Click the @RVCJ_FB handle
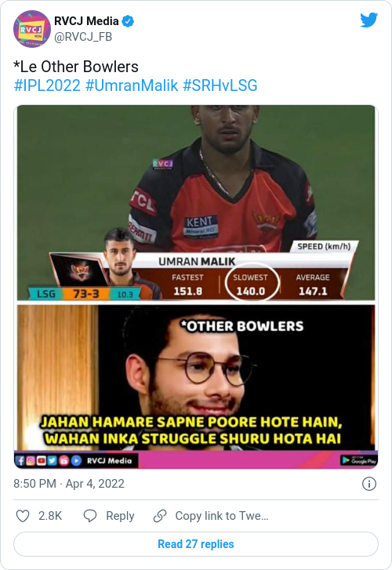392x570 pixels. (x=83, y=37)
